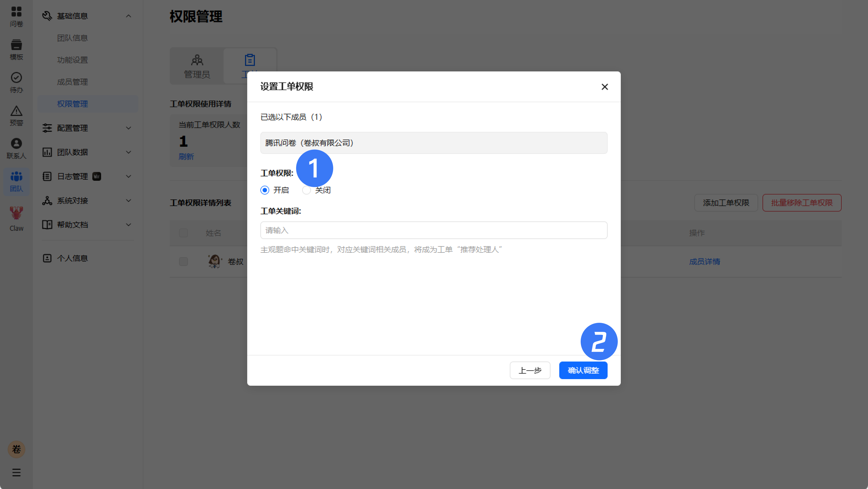Expand the 帮助文档 chevron
The height and width of the screenshot is (489, 868).
128,225
